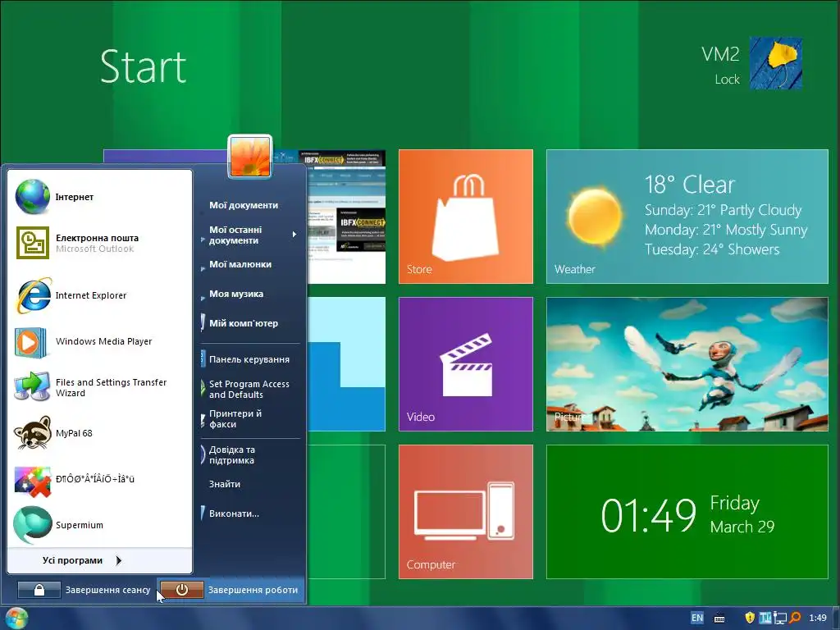Click the on-screen keyboard tray icon
This screenshot has height=630, width=840.
click(719, 619)
